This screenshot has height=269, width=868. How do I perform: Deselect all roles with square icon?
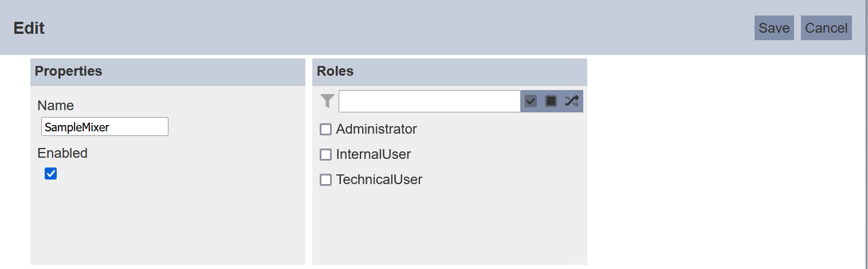tap(551, 101)
